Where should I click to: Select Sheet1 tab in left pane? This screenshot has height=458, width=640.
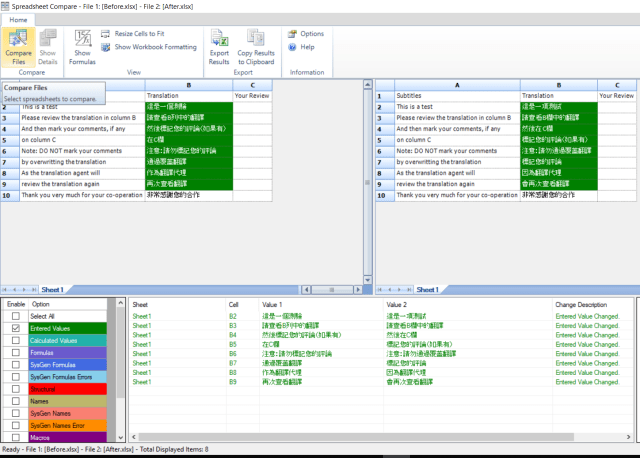click(51, 289)
